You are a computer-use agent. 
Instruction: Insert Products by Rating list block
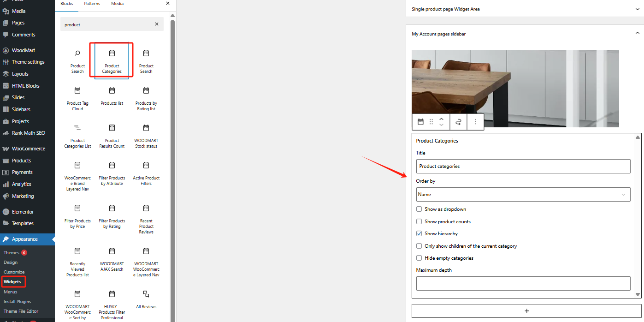[x=146, y=99]
